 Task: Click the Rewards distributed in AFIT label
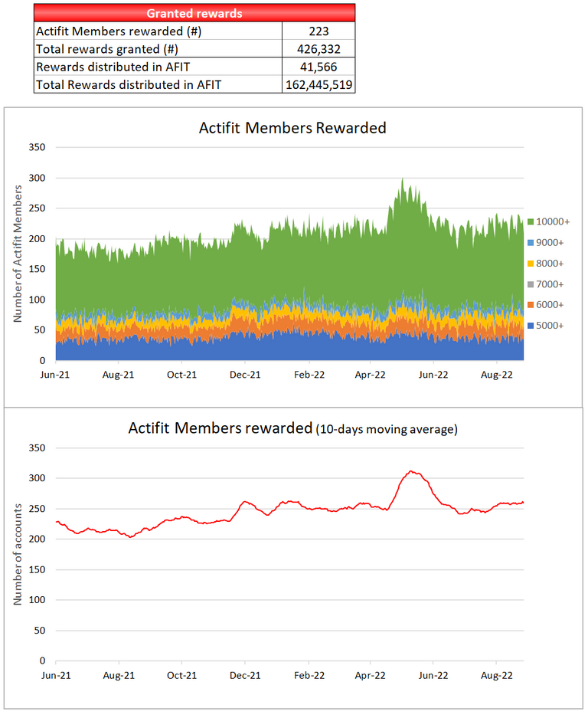[113, 67]
